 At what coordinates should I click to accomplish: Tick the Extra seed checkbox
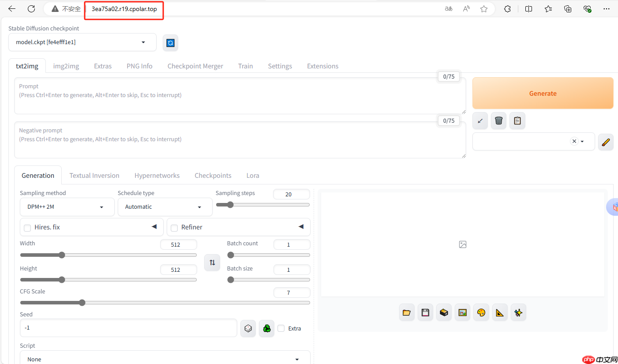[x=281, y=328]
